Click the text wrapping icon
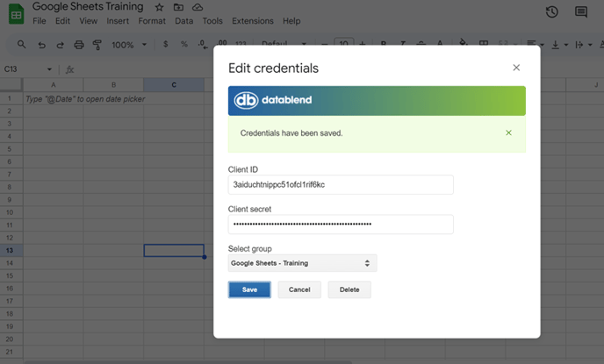Viewport: 604px width, 364px height. pyautogui.click(x=579, y=45)
